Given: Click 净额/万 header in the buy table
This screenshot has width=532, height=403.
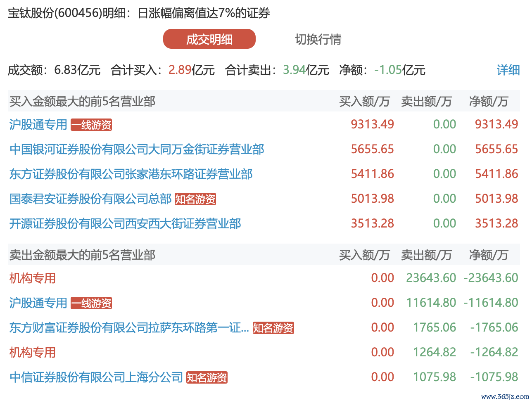Looking at the screenshot, I should [x=489, y=102].
